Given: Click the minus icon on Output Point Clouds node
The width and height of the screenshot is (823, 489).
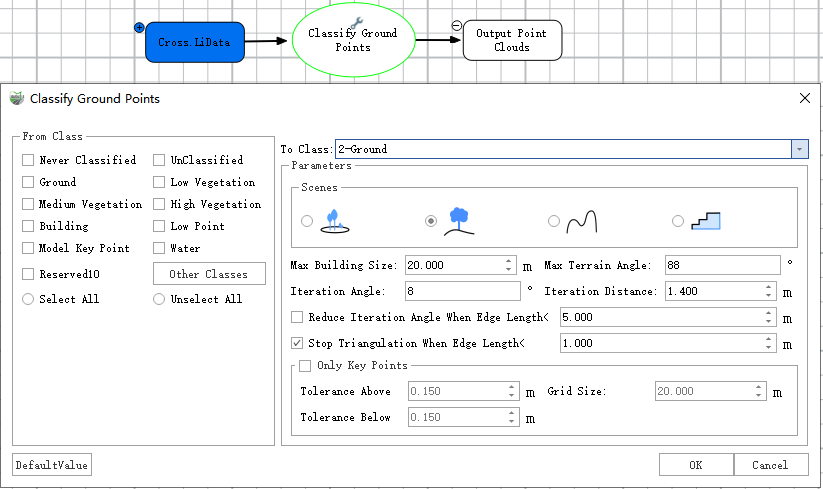Looking at the screenshot, I should point(456,26).
